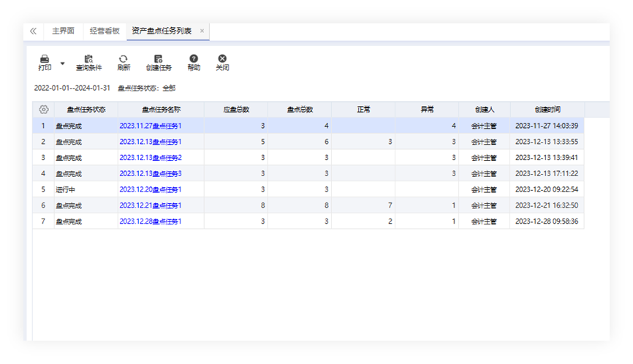Open 帮助 (Help) from the toolbar
633x364 pixels.
tap(193, 59)
